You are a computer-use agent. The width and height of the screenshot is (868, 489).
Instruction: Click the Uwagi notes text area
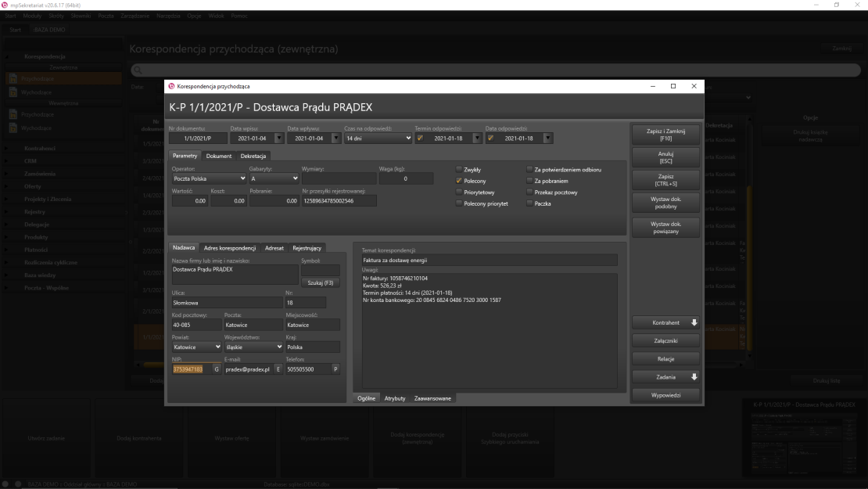pos(490,331)
